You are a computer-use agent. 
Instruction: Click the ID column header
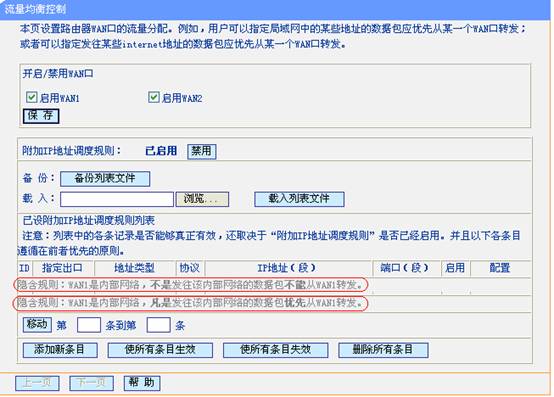(x=24, y=268)
